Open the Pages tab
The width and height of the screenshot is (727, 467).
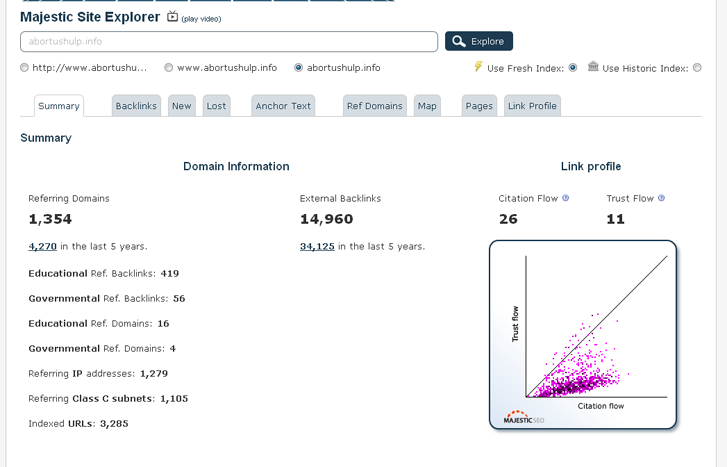(479, 106)
